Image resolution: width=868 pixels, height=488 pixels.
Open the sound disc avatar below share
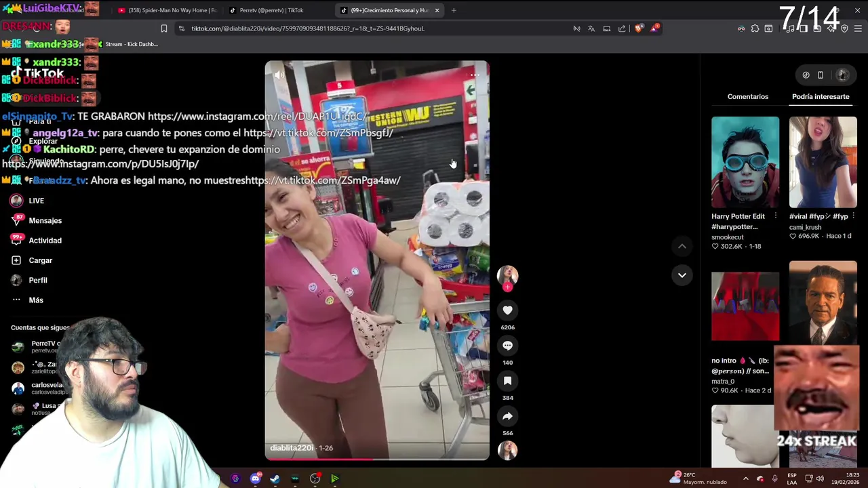coord(507,450)
